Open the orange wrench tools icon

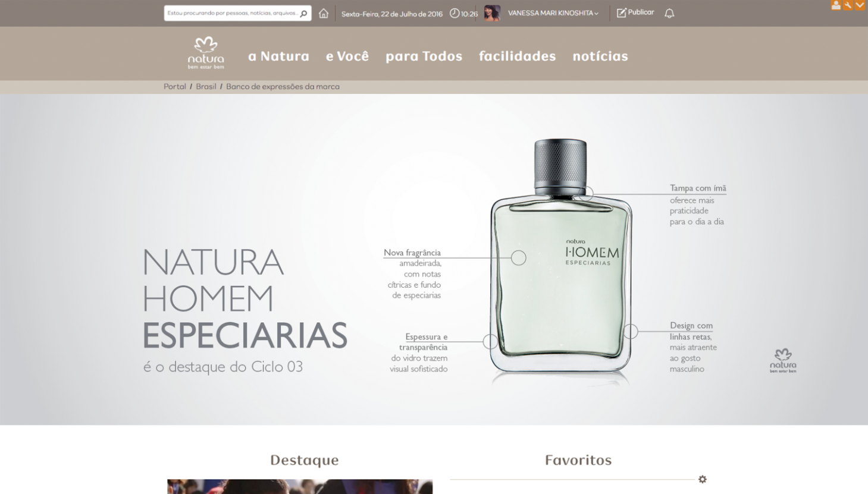coord(848,5)
